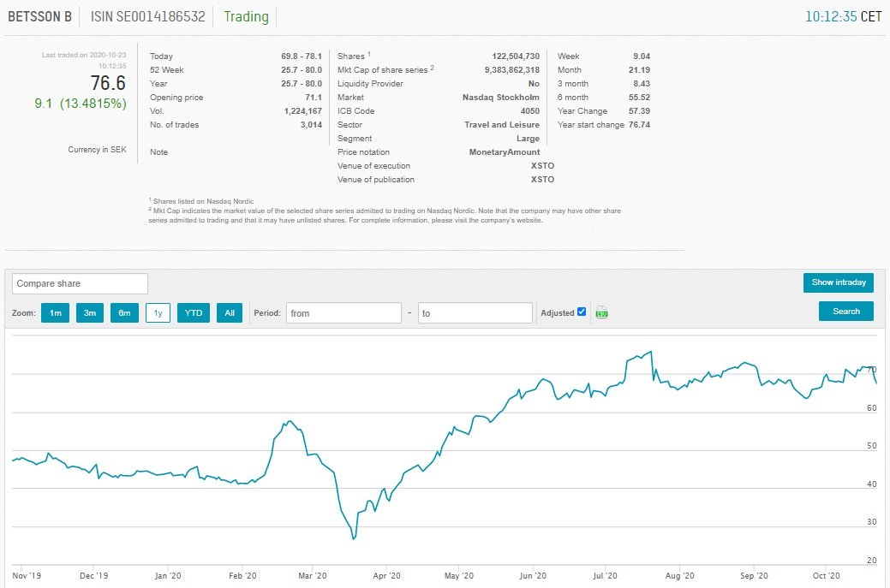Show All history in chart
890x588 pixels.
(x=230, y=313)
